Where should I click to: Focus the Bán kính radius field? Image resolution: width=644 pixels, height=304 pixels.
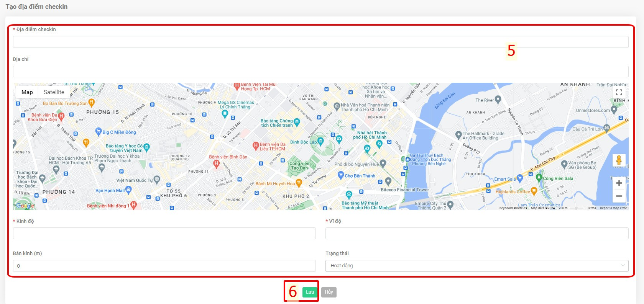pyautogui.click(x=164, y=266)
